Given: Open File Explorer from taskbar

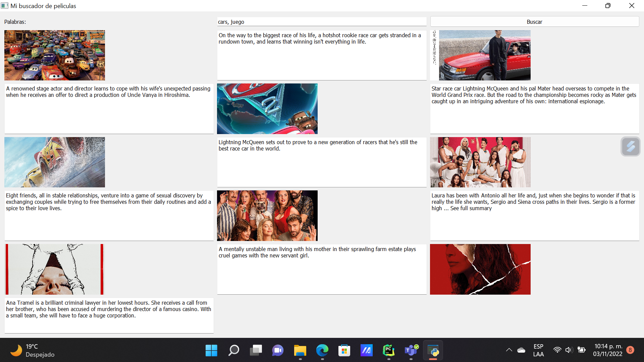Looking at the screenshot, I should point(300,351).
